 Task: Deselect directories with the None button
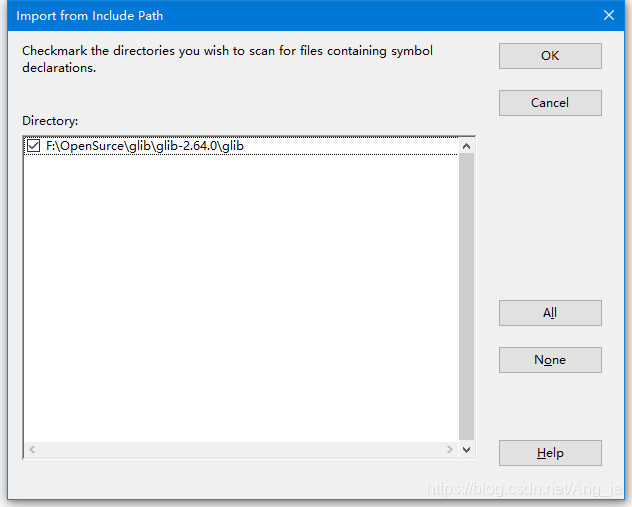click(x=550, y=360)
